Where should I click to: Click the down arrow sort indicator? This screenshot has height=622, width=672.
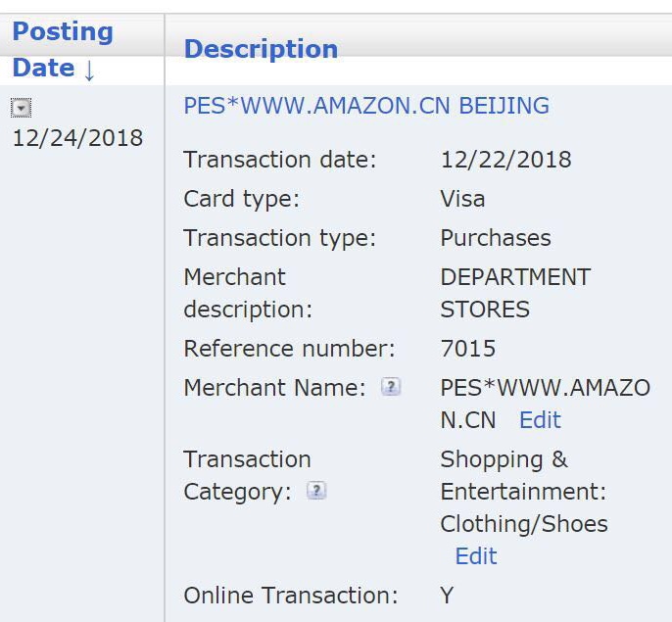tap(89, 70)
